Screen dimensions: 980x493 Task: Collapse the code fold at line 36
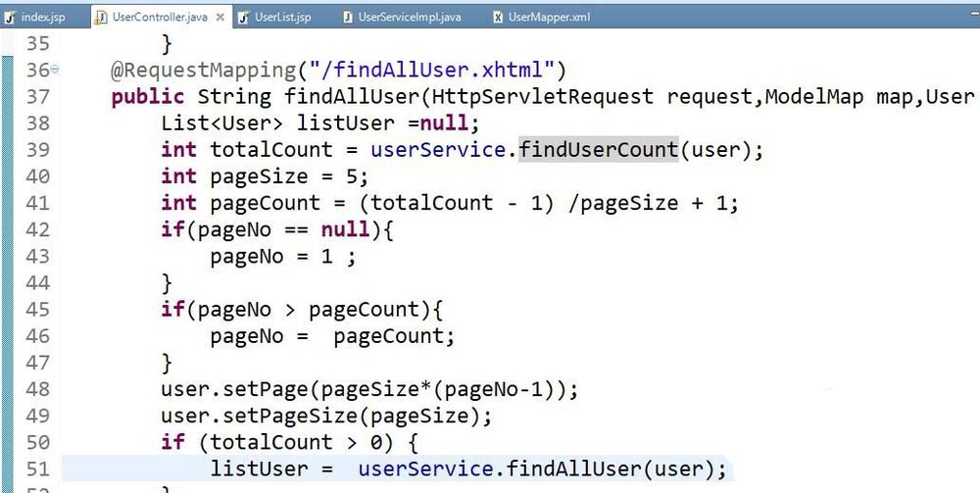click(x=54, y=71)
